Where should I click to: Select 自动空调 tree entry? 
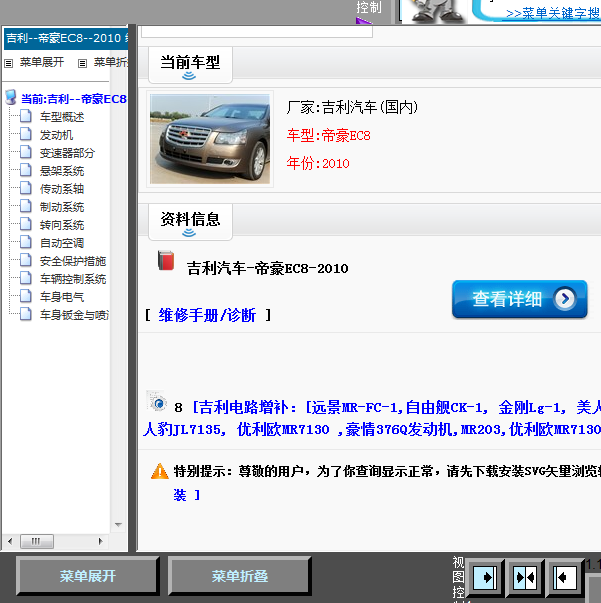point(62,243)
